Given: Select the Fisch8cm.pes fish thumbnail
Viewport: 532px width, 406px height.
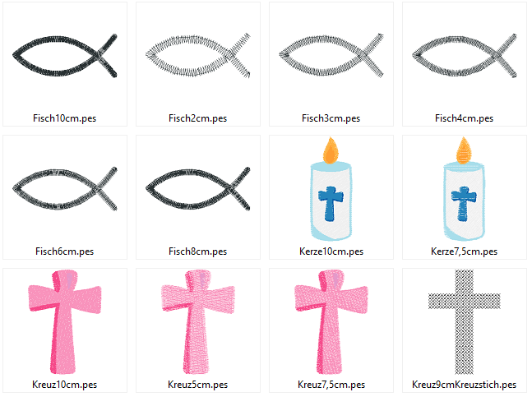Looking at the screenshot, I should [x=198, y=188].
